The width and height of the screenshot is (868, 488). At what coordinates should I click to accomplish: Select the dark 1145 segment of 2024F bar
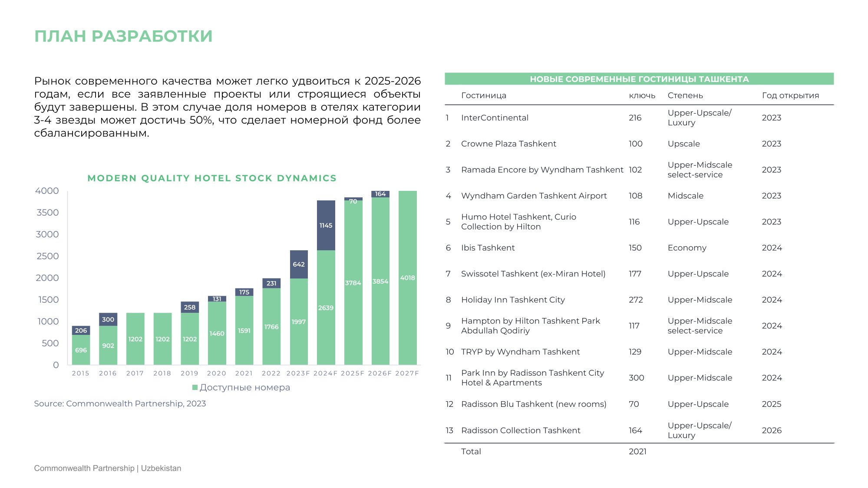326,226
